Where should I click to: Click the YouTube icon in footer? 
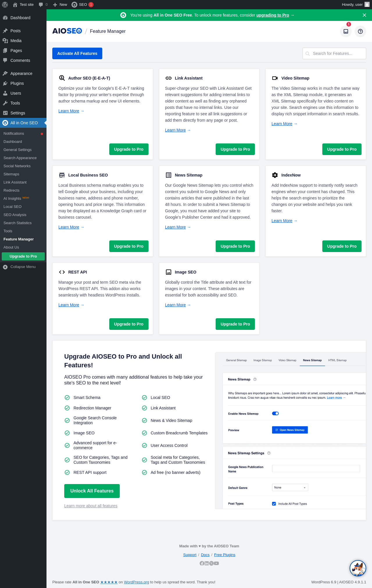click(x=216, y=563)
